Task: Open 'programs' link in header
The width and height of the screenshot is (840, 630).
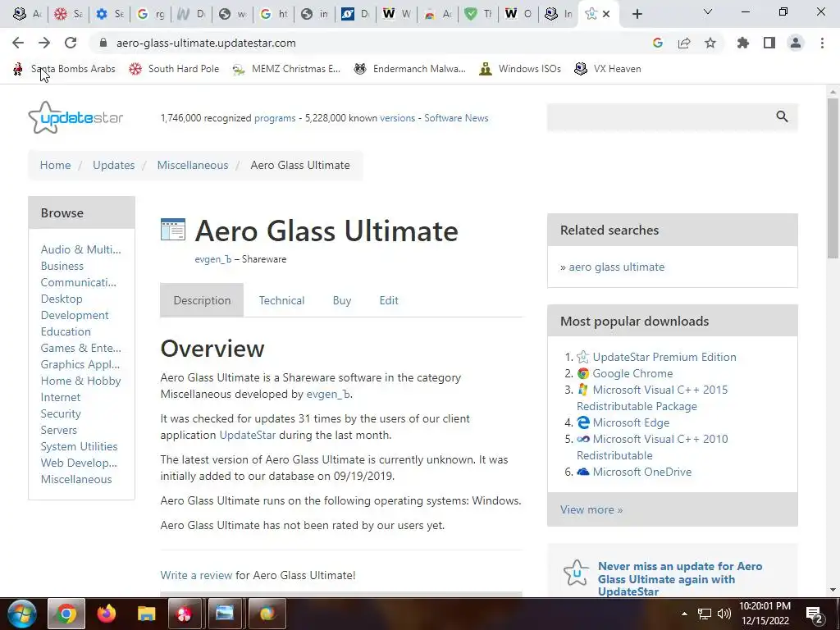Action: [x=275, y=118]
